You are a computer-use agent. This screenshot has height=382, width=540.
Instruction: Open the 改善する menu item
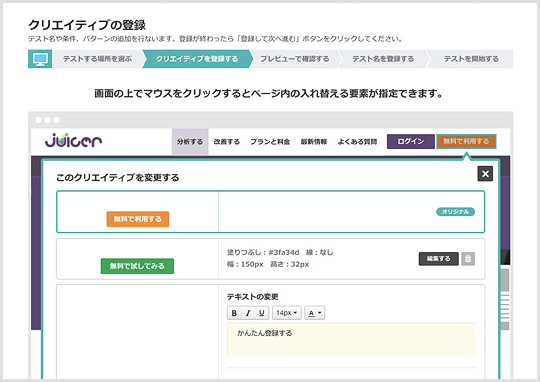[x=227, y=142]
